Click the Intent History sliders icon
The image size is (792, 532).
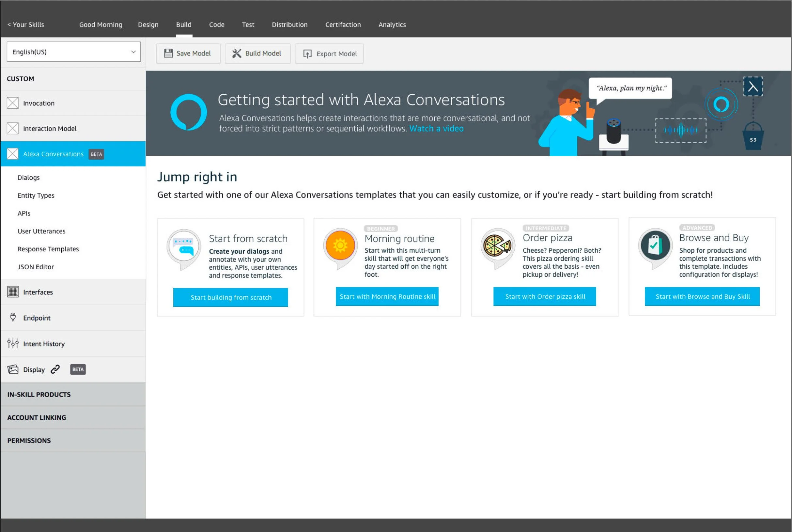(x=13, y=343)
